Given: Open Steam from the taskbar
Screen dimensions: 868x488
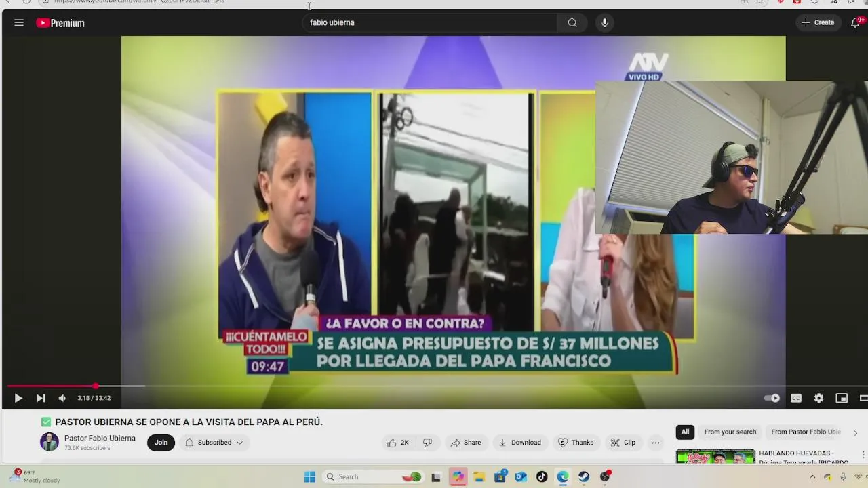Looking at the screenshot, I should 584,477.
